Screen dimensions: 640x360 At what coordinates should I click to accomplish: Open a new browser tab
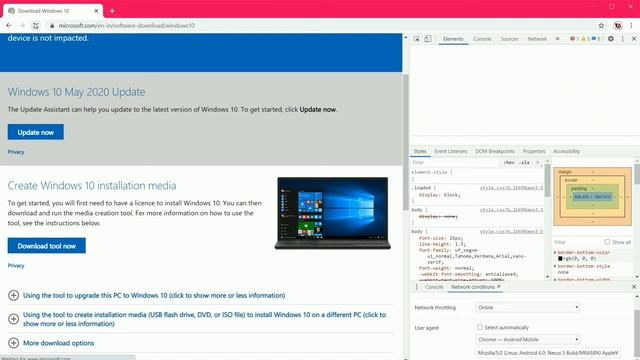[112, 11]
